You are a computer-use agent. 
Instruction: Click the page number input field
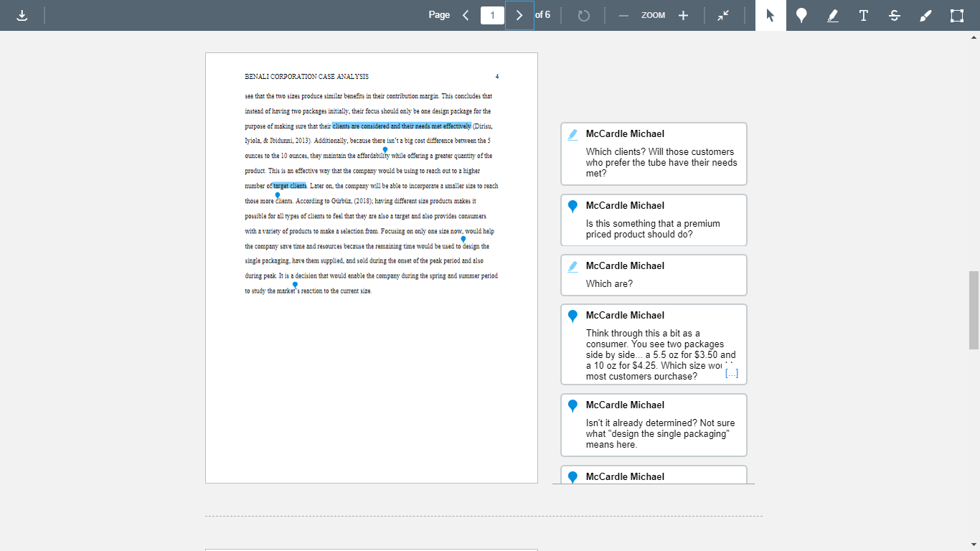[x=492, y=15]
